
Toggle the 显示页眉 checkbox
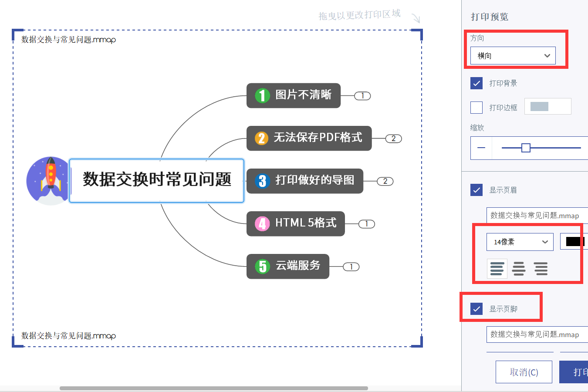[x=476, y=190]
